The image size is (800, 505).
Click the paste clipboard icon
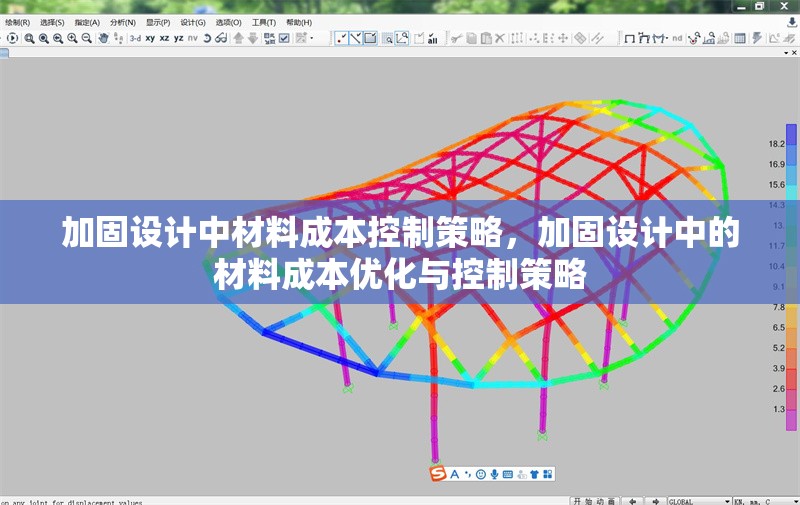486,38
